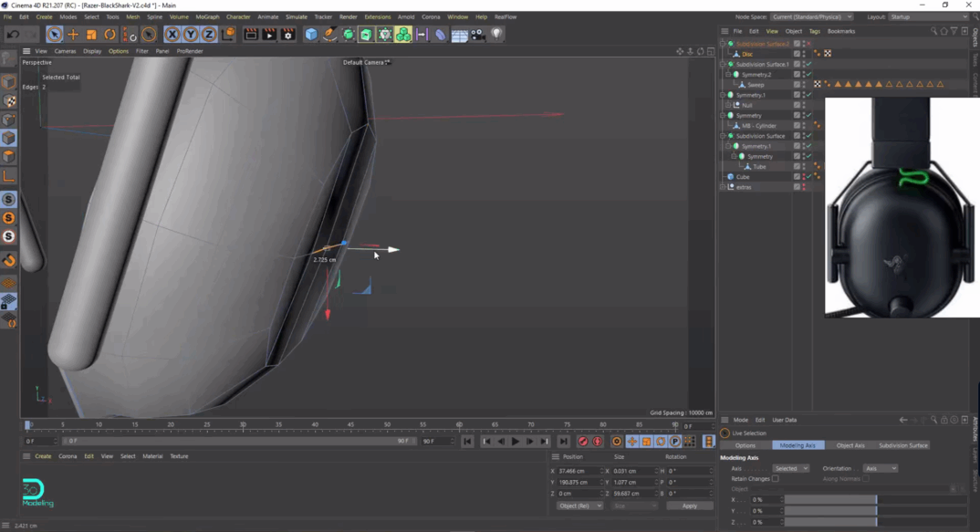Open the MoGraph menu
Viewport: 980px width, 532px height.
[x=208, y=16]
